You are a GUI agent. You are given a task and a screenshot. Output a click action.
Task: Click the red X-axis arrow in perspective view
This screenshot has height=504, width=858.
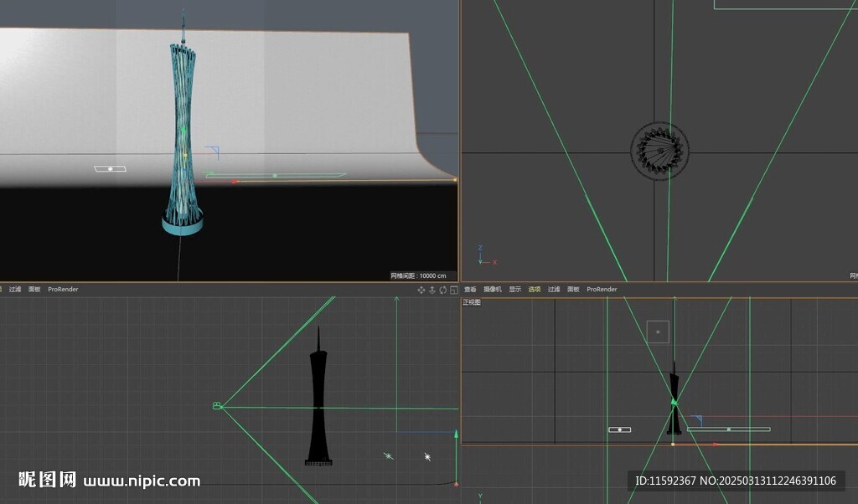235,181
